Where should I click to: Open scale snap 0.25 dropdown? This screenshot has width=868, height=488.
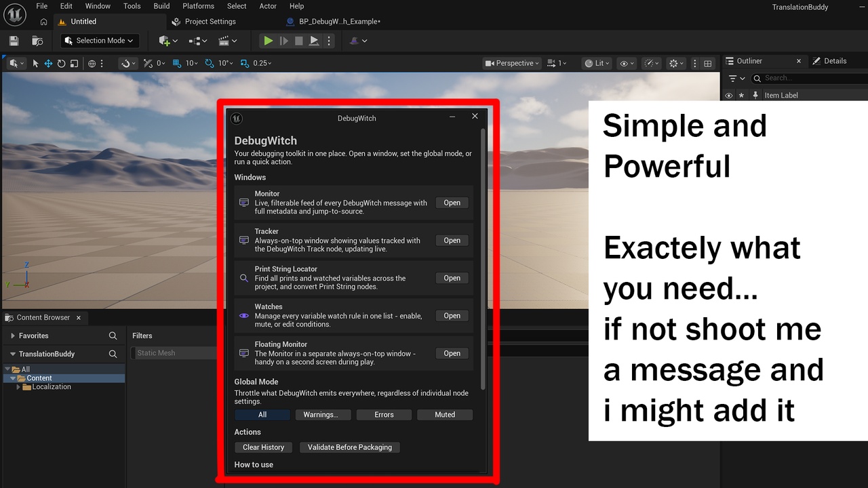[262, 63]
